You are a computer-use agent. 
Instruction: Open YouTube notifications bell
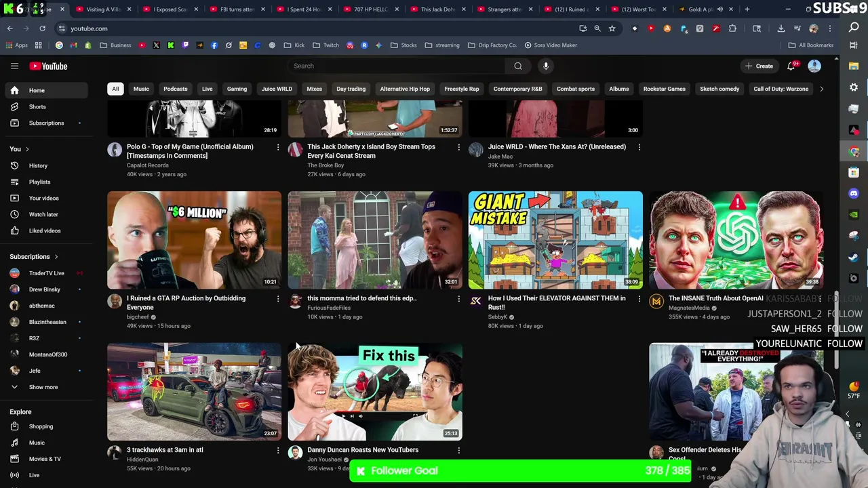[791, 66]
